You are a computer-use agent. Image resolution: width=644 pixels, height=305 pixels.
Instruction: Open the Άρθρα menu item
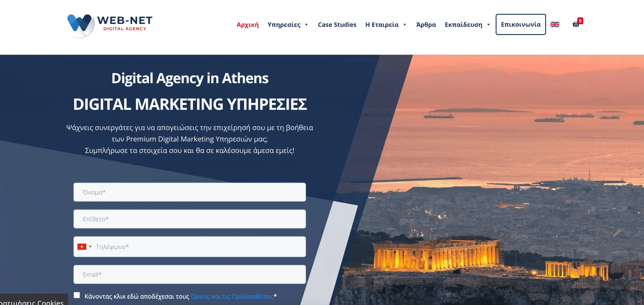tap(426, 25)
